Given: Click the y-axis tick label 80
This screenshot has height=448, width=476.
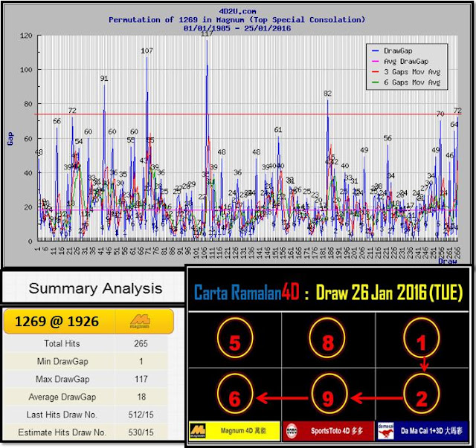Looking at the screenshot, I should click(x=28, y=104).
